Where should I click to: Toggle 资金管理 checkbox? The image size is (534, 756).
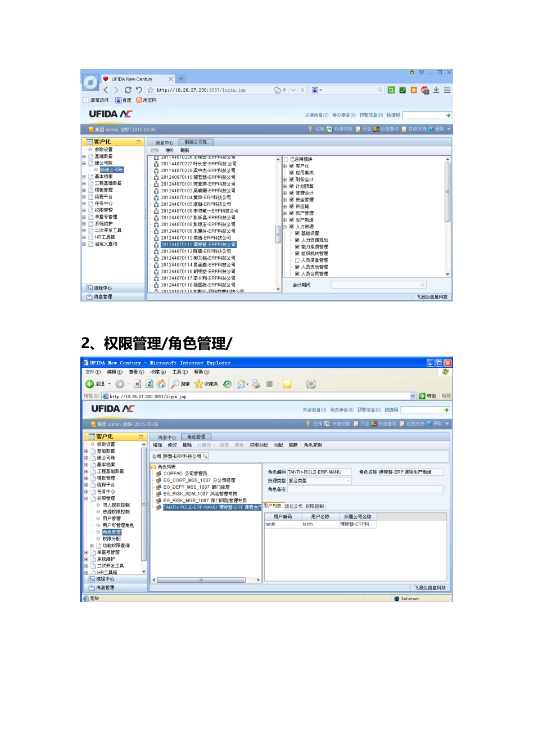[x=292, y=200]
